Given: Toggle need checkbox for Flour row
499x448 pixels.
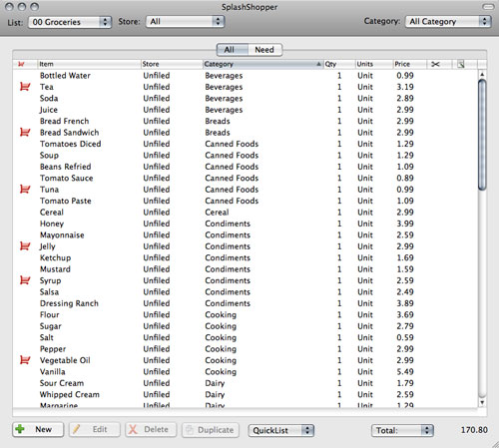Looking at the screenshot, I should (x=25, y=314).
